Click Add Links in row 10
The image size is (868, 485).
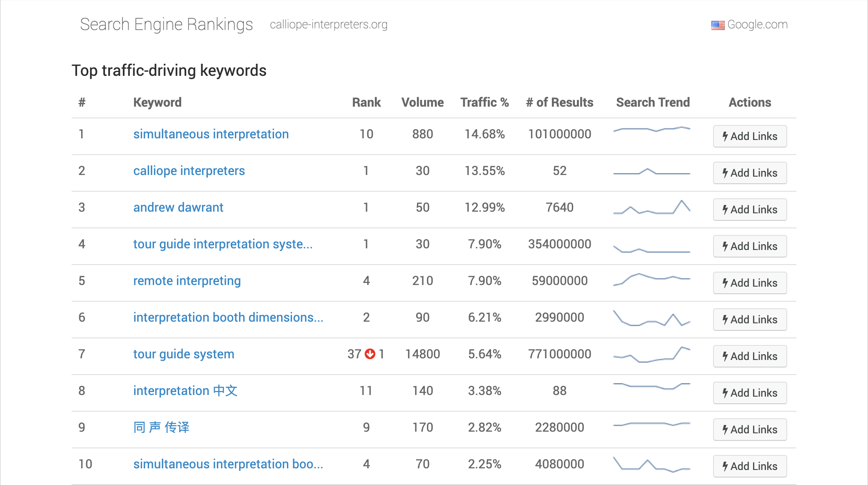coord(750,466)
